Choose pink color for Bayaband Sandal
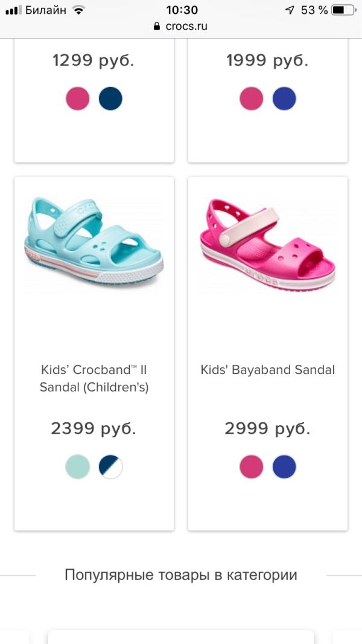The width and height of the screenshot is (362, 644). (252, 466)
